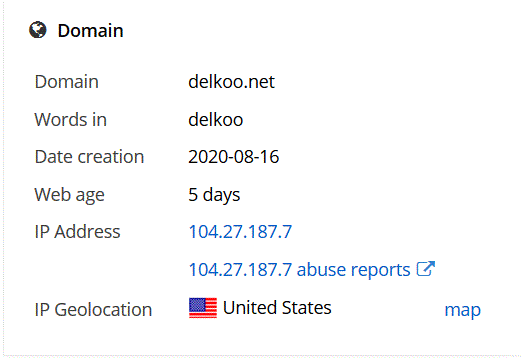Click the delkoo value in Words in row

pyautogui.click(x=216, y=120)
